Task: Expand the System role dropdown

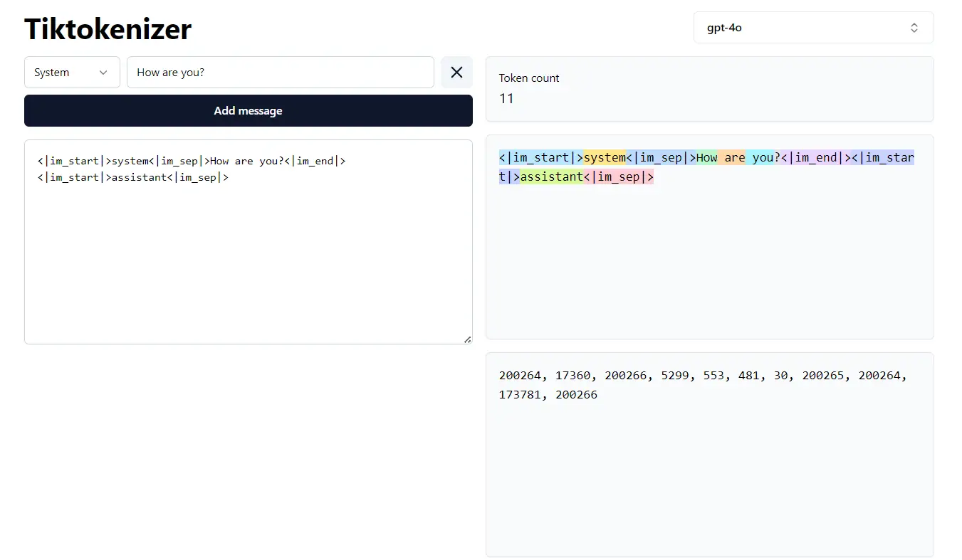Action: coord(71,73)
